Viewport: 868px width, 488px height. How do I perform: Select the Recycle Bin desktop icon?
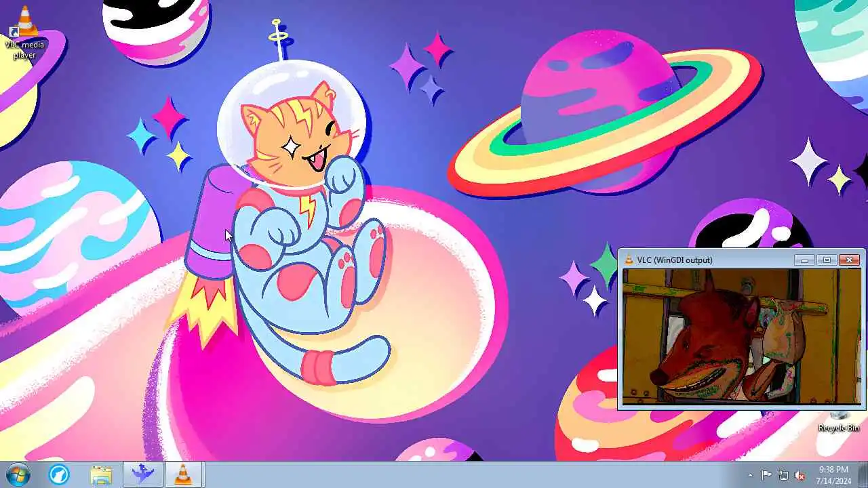(839, 420)
